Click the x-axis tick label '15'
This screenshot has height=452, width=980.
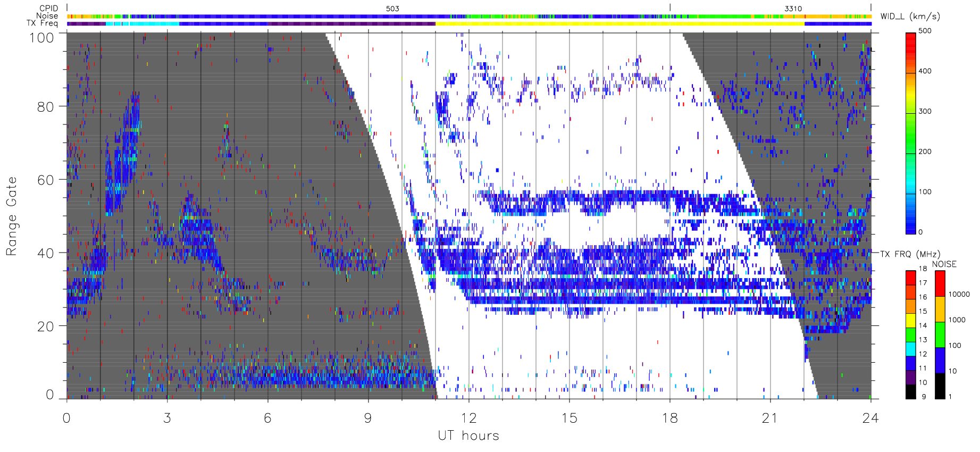569,418
